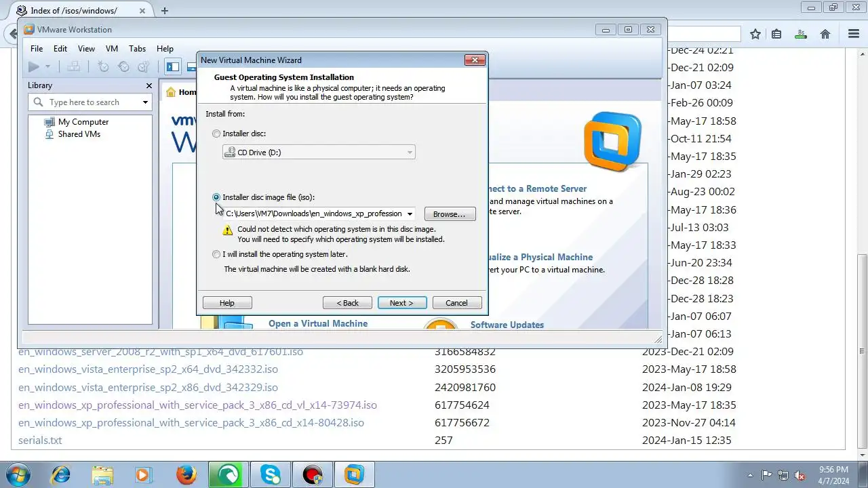Open the serials.txt link
Image resolution: width=868 pixels, height=488 pixels.
pyautogui.click(x=40, y=441)
